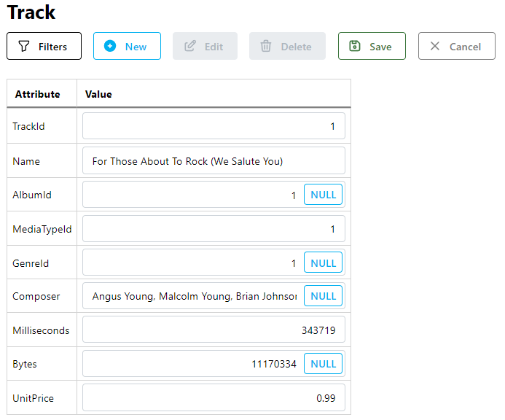
Task: Focus the UnitPrice input field
Action: 214,397
